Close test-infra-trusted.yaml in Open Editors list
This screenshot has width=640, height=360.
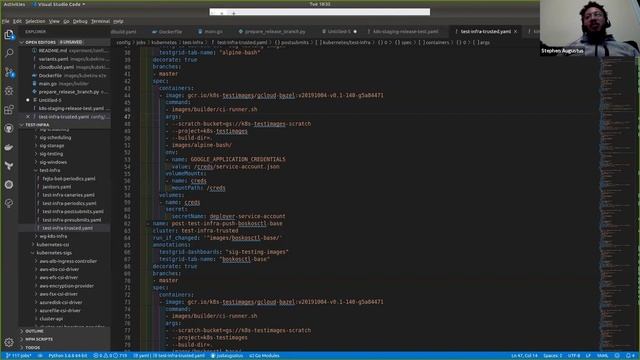point(28,117)
